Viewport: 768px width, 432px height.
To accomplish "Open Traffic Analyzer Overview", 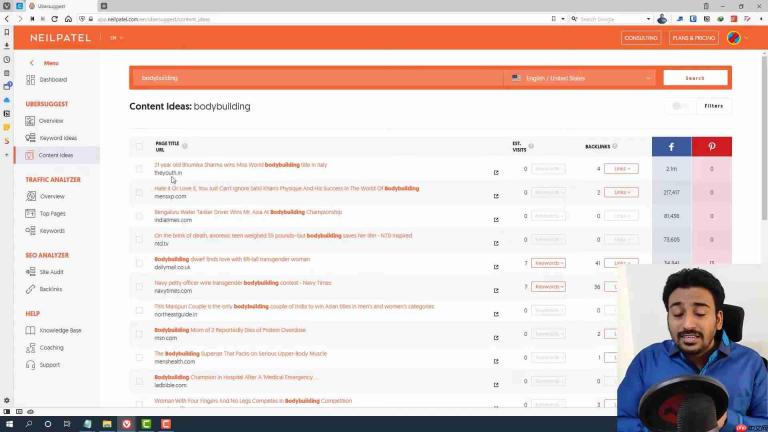I will click(46, 196).
